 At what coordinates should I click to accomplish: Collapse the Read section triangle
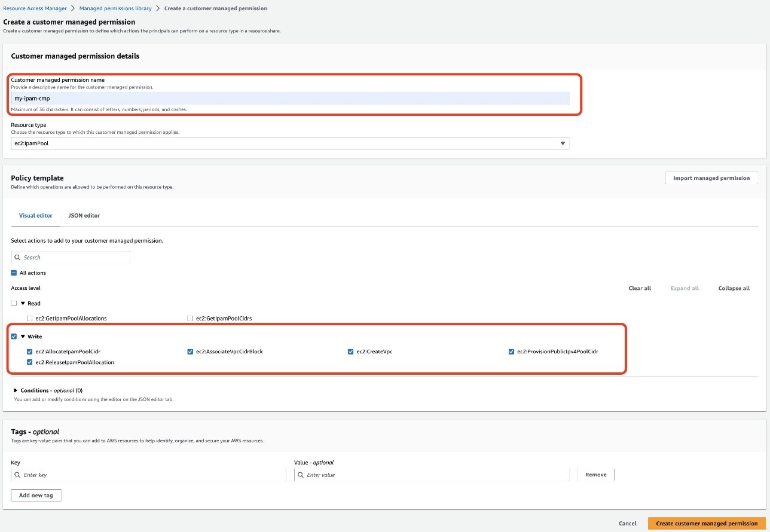pyautogui.click(x=23, y=304)
